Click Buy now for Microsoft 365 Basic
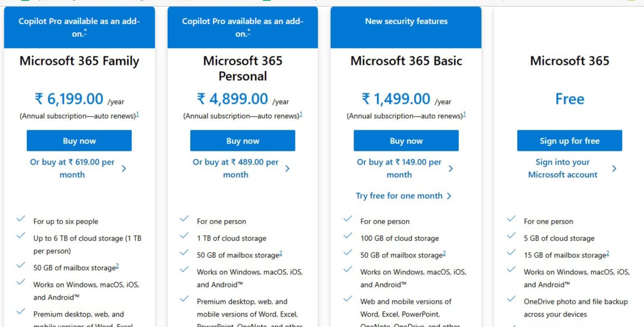This screenshot has width=644, height=327. (x=406, y=141)
